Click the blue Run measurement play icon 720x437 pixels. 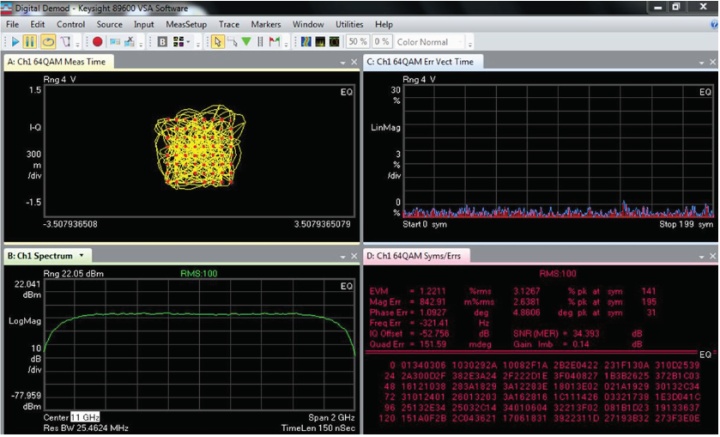click(x=15, y=42)
